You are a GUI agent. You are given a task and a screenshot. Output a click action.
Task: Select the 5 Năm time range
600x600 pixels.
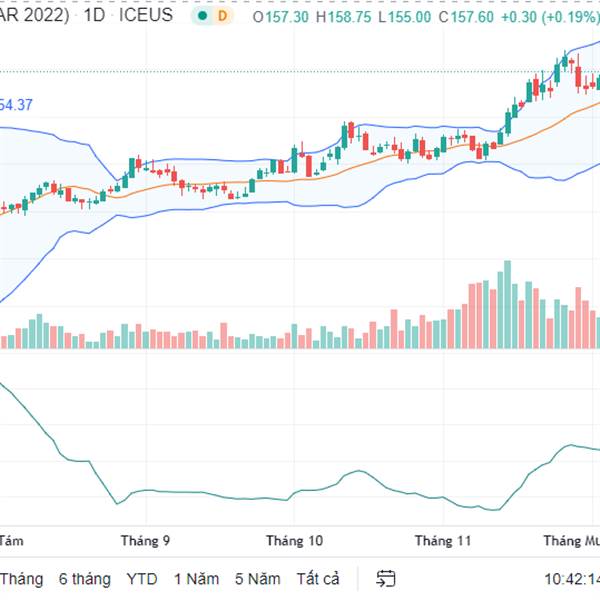[x=258, y=579]
